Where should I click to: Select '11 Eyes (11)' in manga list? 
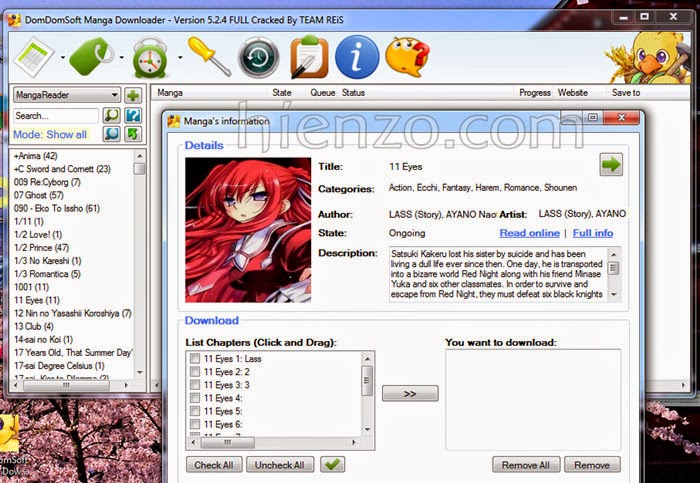coord(37,300)
